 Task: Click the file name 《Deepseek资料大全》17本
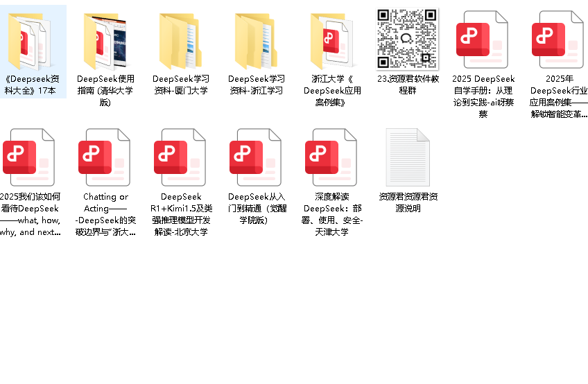pyautogui.click(x=31, y=85)
